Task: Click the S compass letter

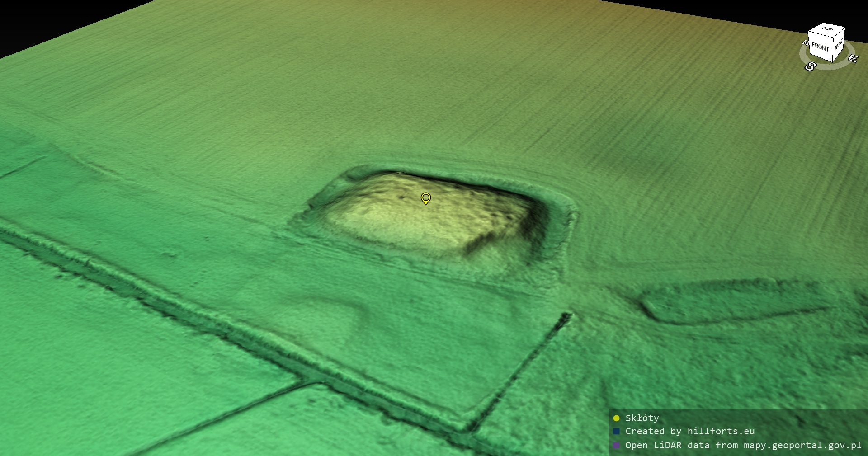Action: [x=810, y=67]
